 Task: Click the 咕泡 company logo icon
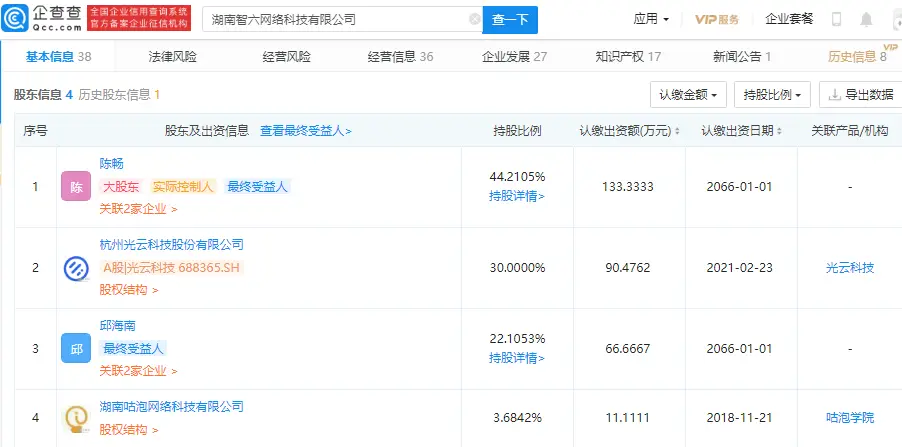[x=76, y=418]
